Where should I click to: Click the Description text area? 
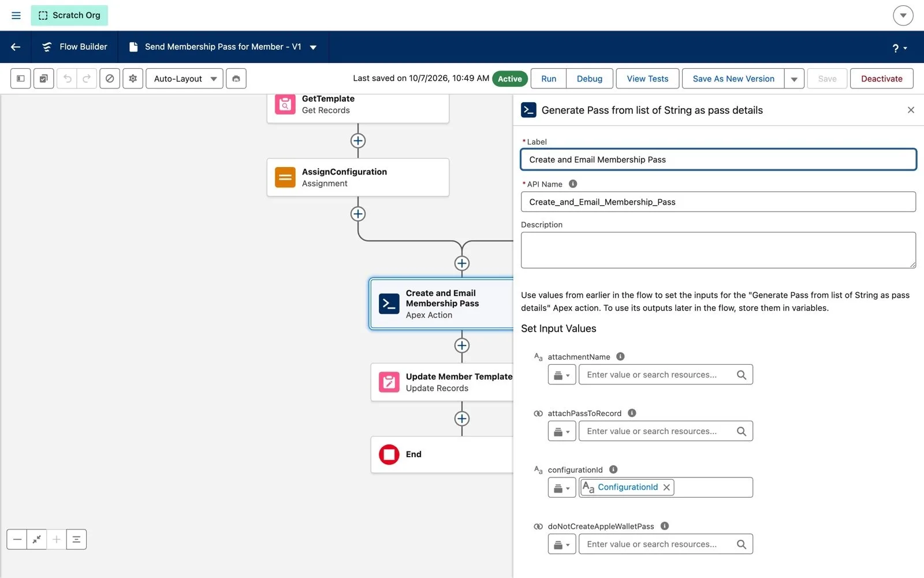click(718, 250)
